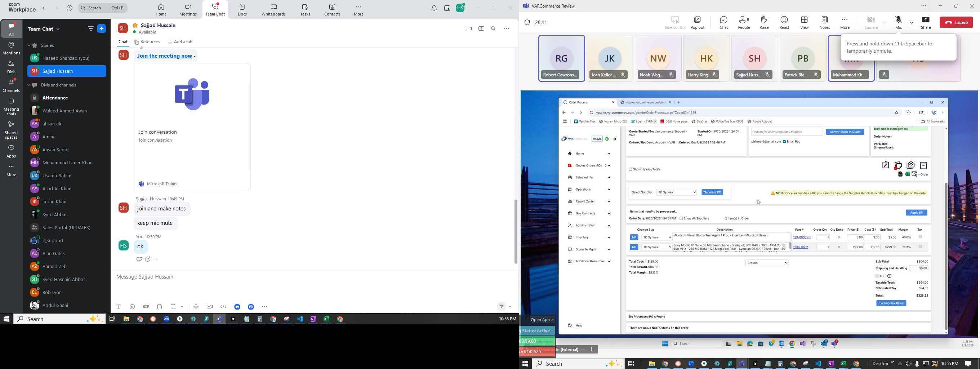Insert a GIF in the message
980x369 pixels.
146,307
